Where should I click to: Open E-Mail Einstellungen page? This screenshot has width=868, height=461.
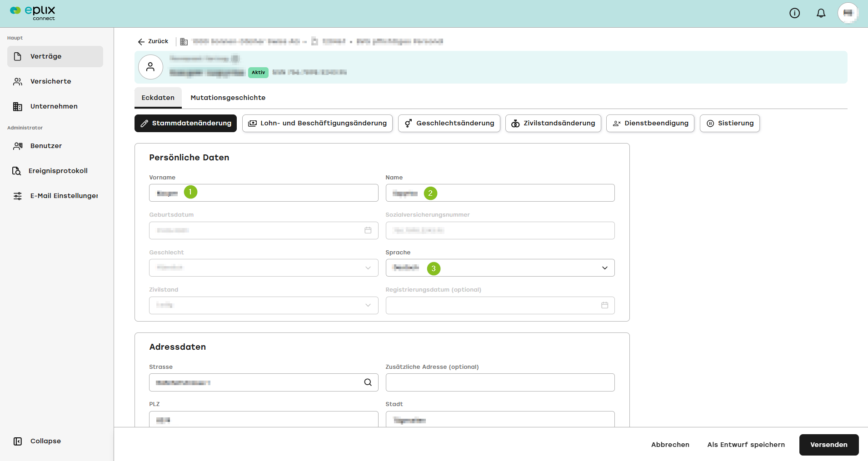click(55, 196)
